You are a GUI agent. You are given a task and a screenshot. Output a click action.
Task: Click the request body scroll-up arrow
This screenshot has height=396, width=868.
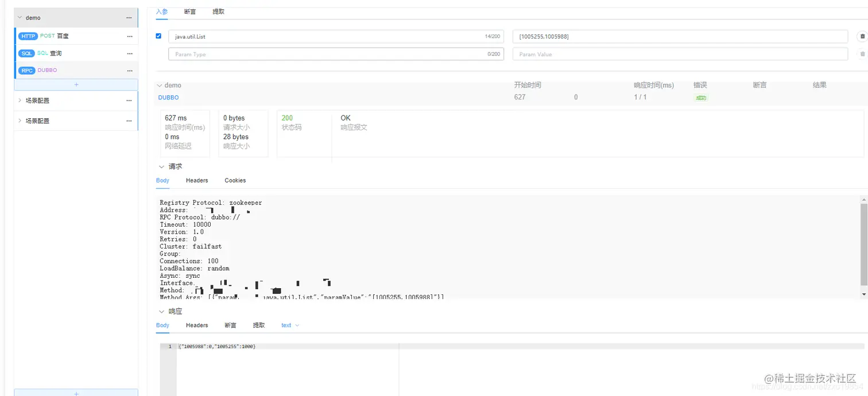click(865, 199)
